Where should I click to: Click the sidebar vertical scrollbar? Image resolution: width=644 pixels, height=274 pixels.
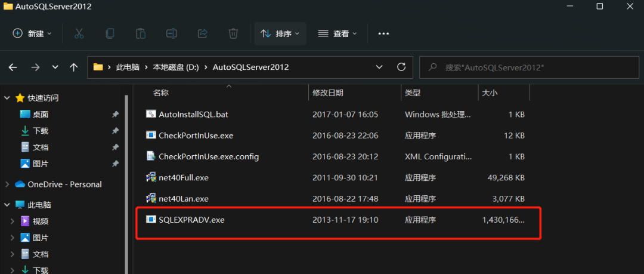126,184
